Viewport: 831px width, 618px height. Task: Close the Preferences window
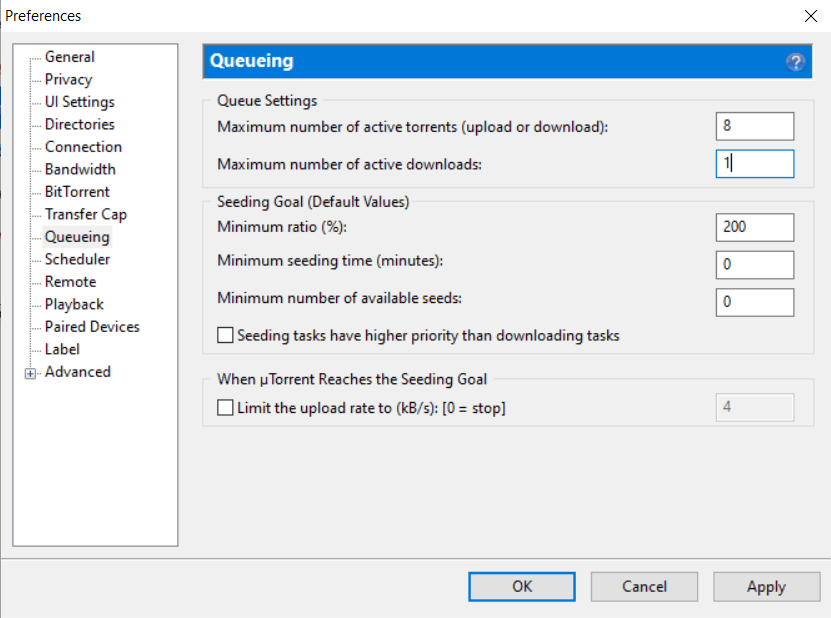point(810,16)
